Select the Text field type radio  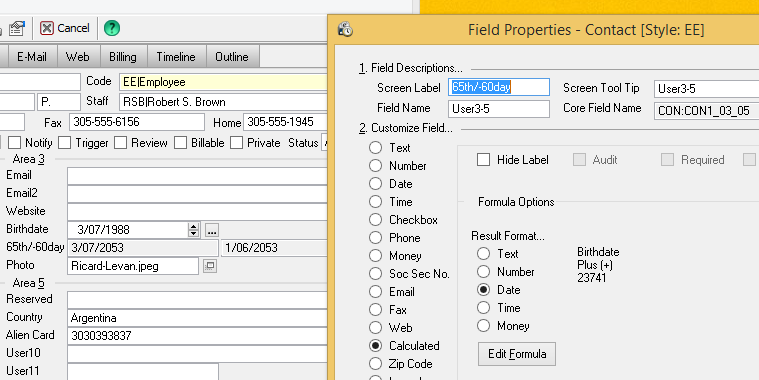click(376, 148)
